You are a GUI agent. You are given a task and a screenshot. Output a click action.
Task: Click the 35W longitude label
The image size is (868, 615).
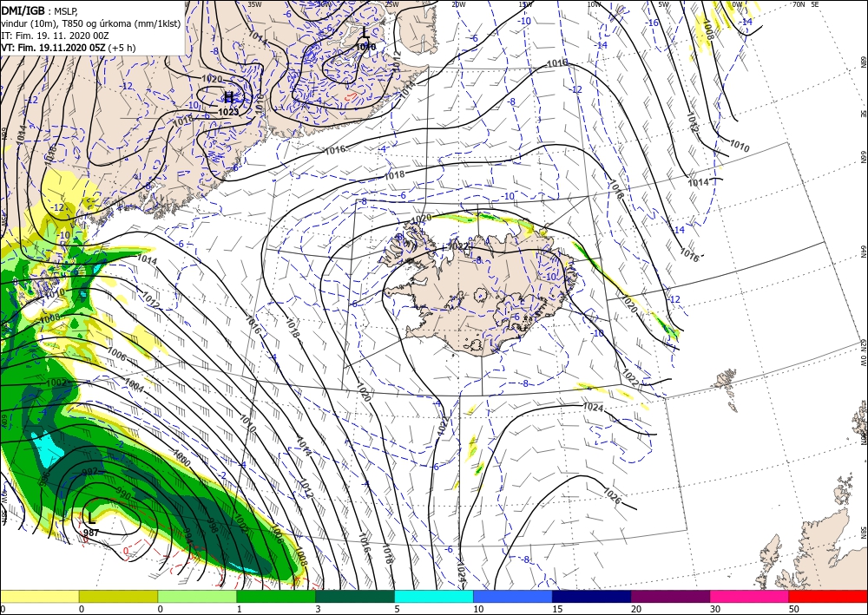(254, 4)
